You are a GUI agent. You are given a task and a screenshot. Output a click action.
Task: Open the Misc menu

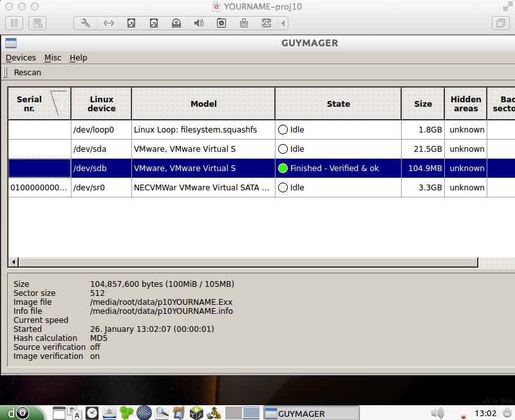[53, 58]
